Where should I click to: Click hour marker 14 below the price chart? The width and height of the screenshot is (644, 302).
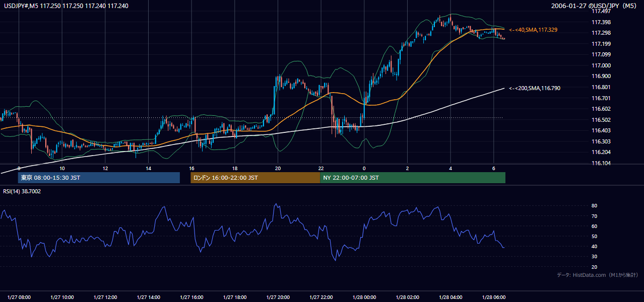point(148,169)
